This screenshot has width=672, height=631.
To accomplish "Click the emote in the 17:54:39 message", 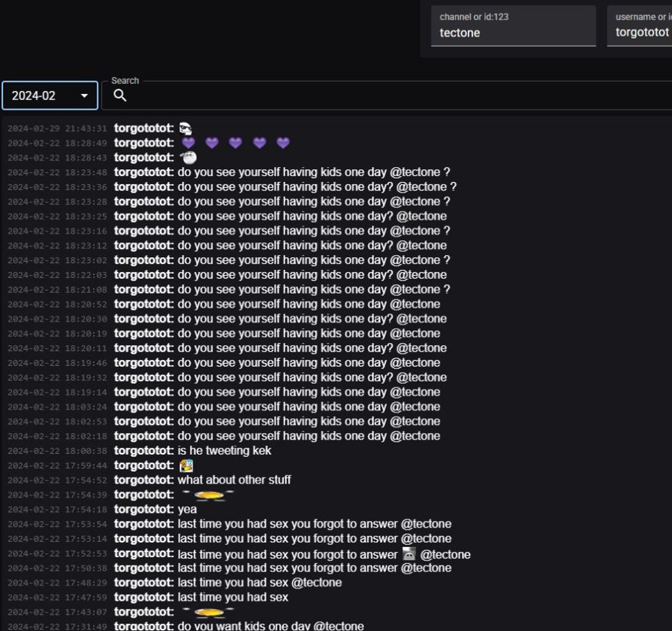I will [x=208, y=495].
